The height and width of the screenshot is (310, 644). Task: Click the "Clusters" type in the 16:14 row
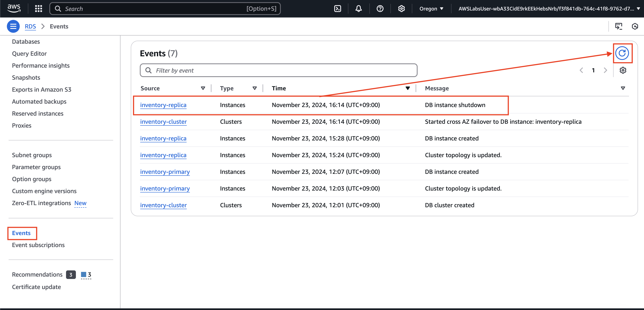pos(231,122)
